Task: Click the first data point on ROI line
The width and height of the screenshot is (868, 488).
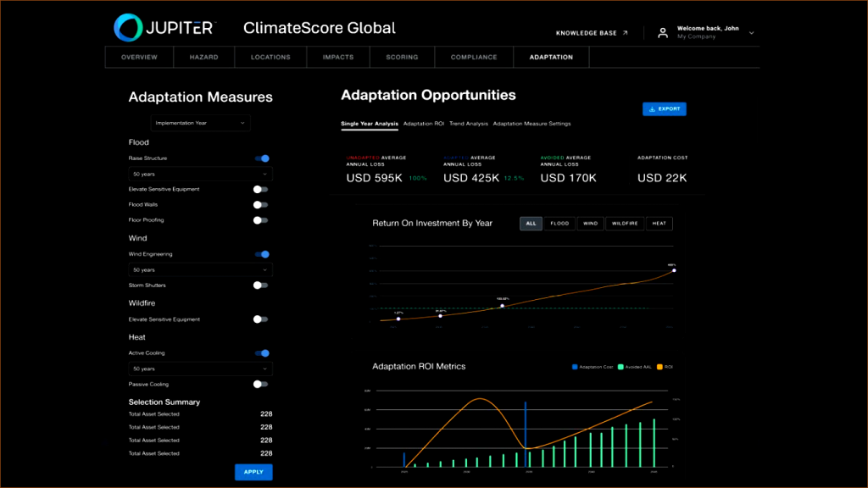Action: 398,319
